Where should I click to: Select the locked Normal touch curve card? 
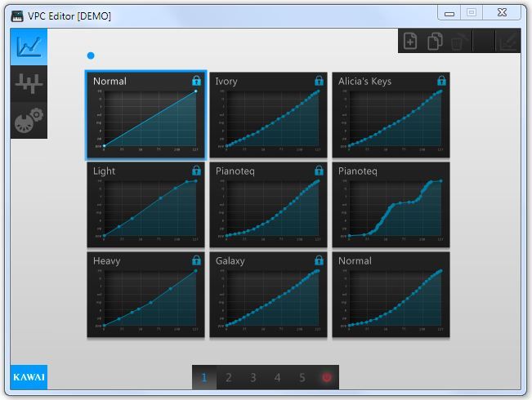click(x=146, y=115)
